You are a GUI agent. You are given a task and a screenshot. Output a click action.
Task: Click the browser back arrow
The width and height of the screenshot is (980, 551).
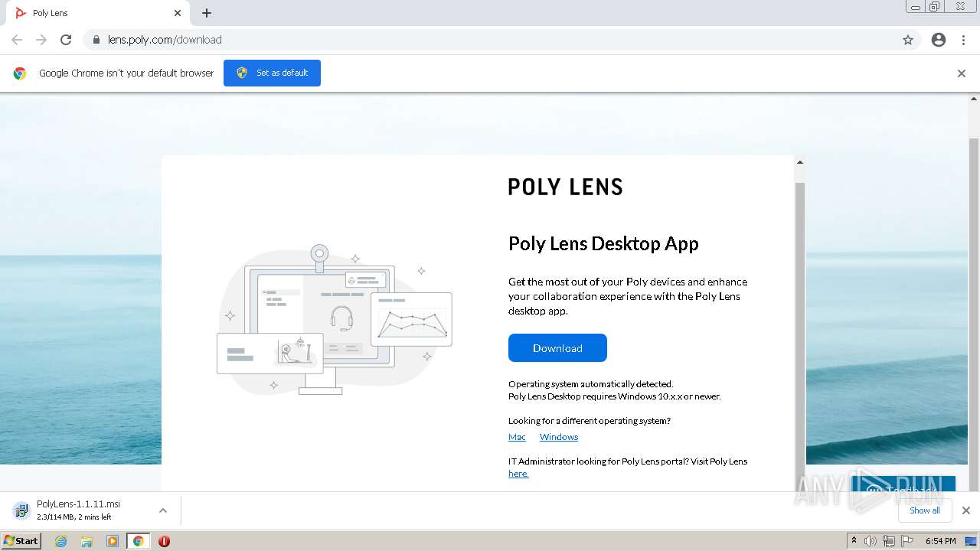(17, 40)
